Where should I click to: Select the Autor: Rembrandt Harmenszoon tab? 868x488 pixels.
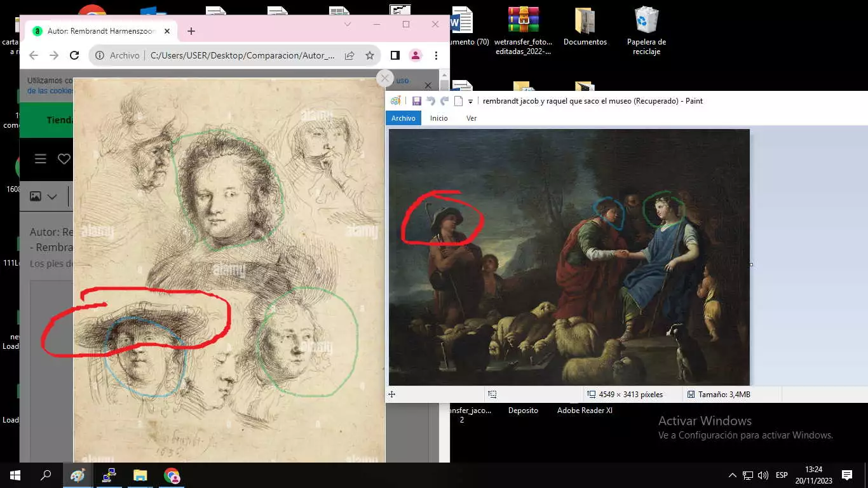[x=100, y=31]
